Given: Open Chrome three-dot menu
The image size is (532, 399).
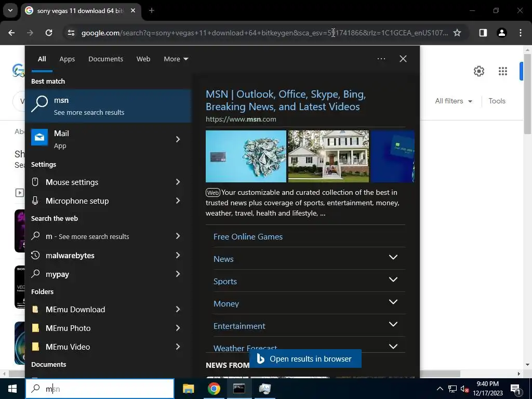Looking at the screenshot, I should pyautogui.click(x=520, y=33).
